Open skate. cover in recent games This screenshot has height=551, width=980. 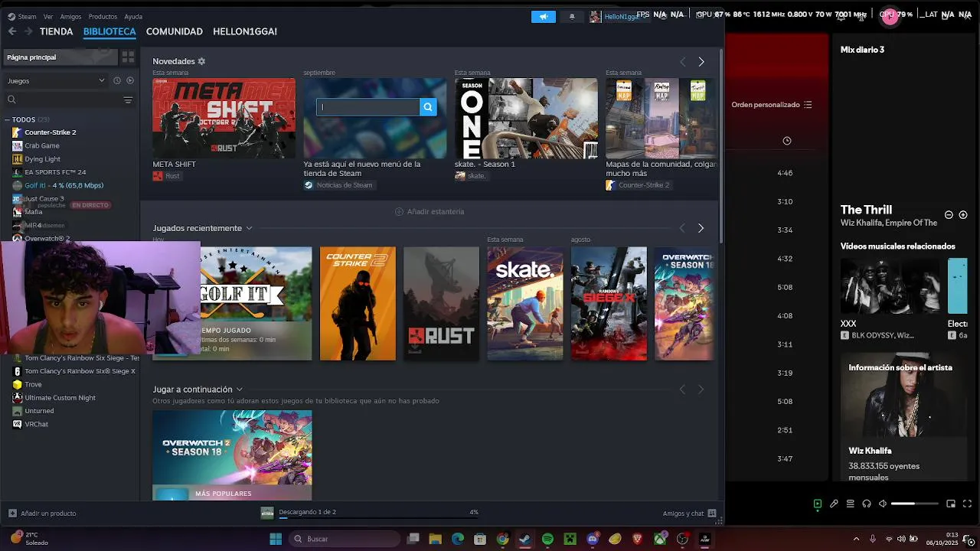tap(525, 304)
